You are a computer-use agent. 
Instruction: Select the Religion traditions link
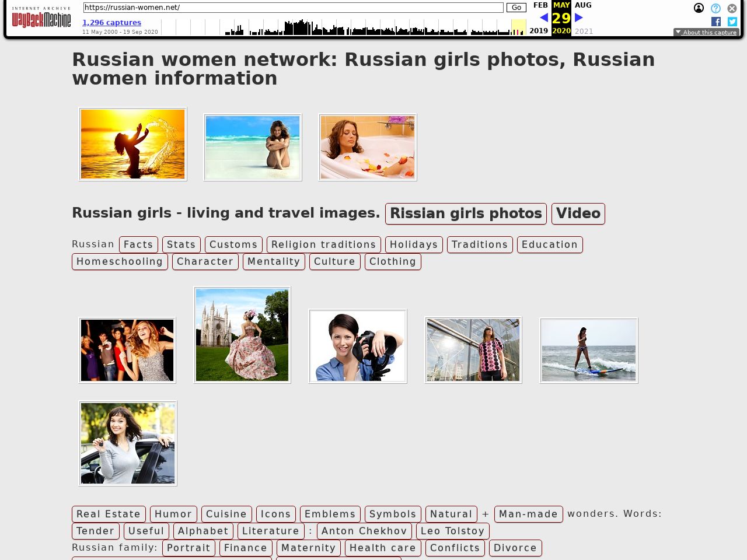[x=323, y=245]
